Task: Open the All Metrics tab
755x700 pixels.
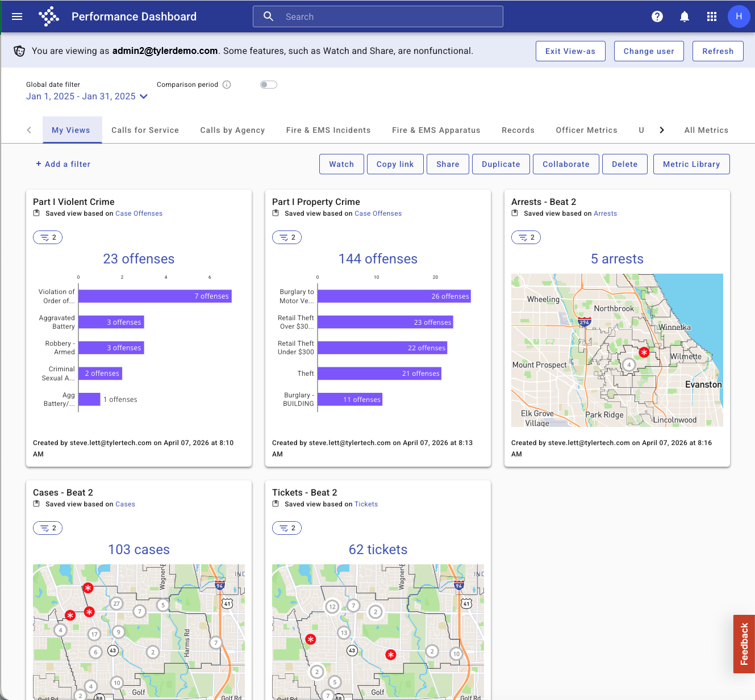Action: click(706, 130)
